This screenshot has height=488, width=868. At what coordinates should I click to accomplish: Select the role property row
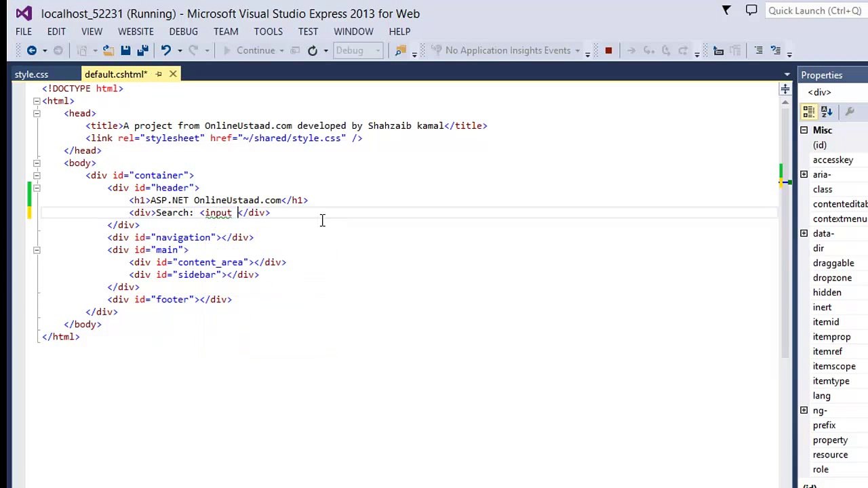833,469
